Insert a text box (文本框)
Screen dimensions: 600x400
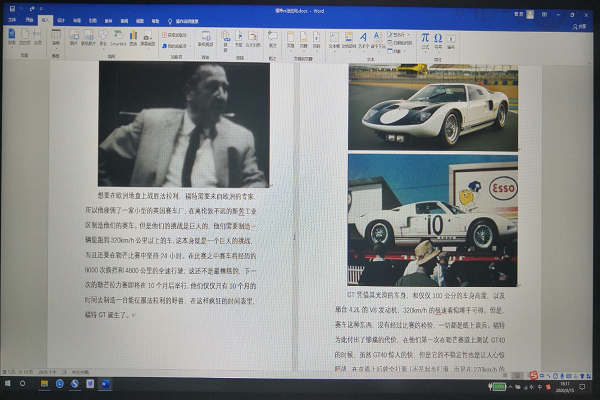334,37
